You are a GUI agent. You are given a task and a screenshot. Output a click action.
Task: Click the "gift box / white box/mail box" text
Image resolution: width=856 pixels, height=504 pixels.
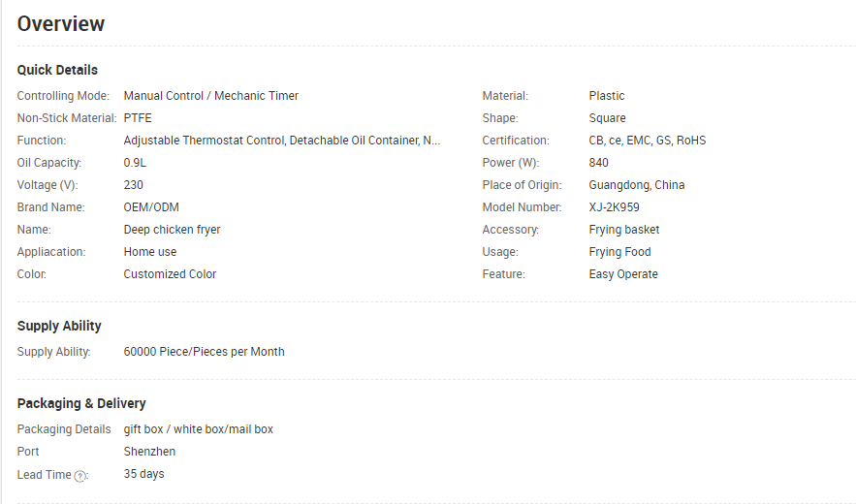(x=198, y=429)
